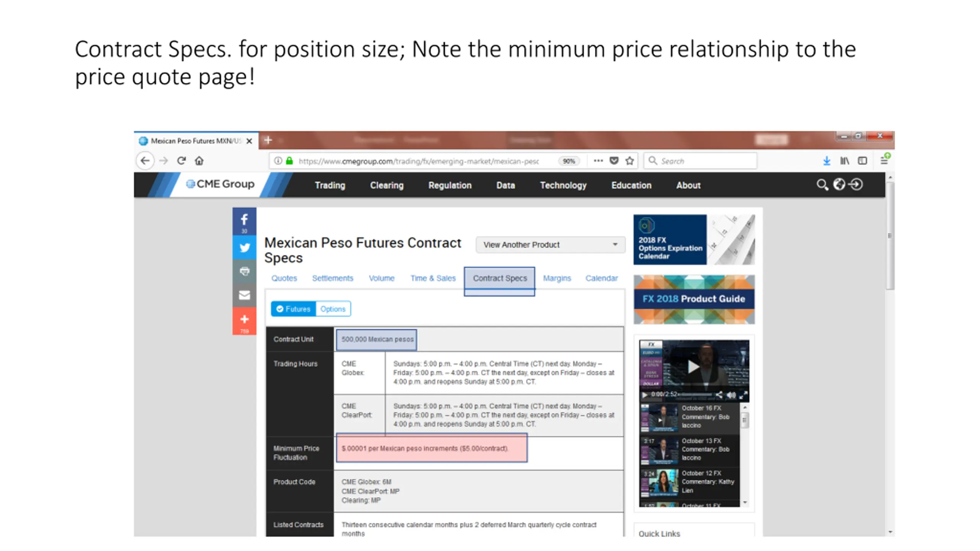This screenshot has height=551, width=980.
Task: Open the Clearing menu
Action: [x=387, y=185]
